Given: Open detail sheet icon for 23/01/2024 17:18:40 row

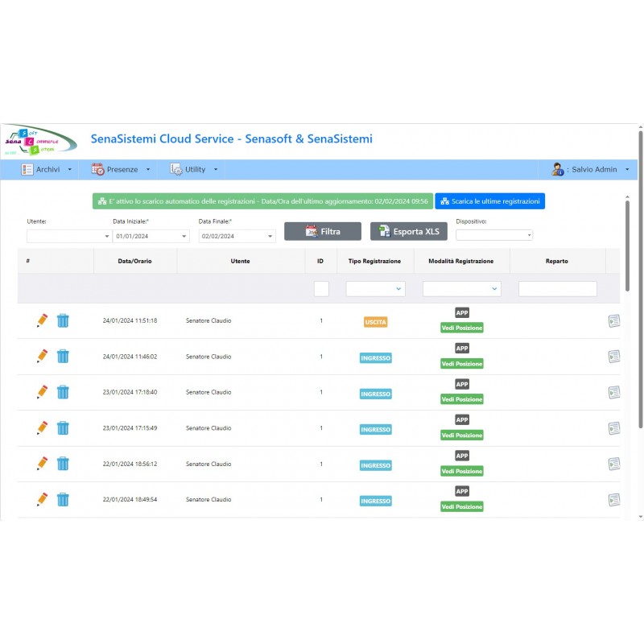Looking at the screenshot, I should tap(614, 392).
